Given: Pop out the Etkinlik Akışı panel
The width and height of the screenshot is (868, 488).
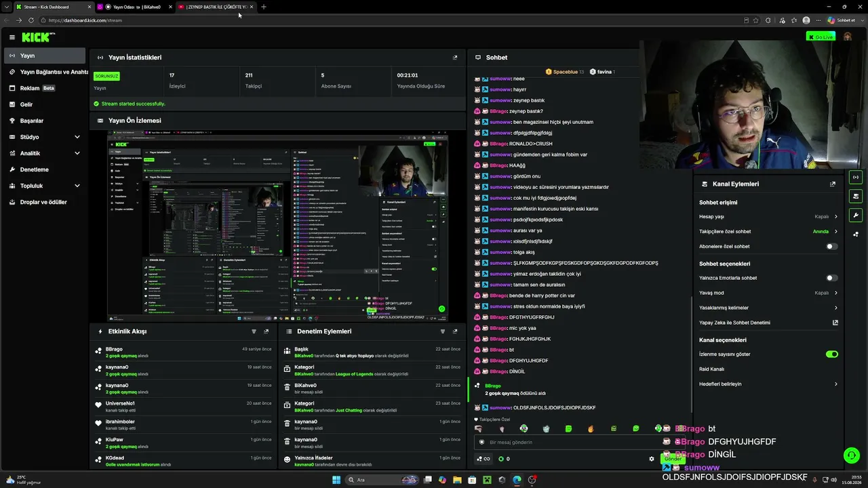Looking at the screenshot, I should pos(267,331).
